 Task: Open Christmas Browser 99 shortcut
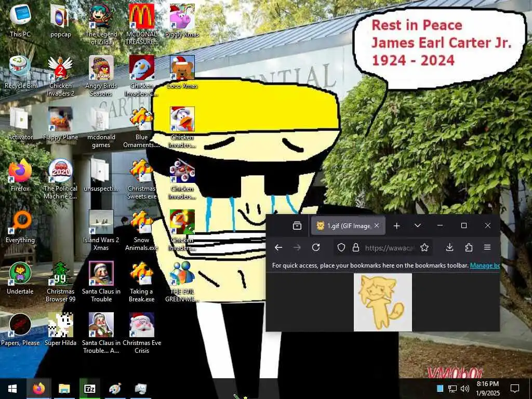pyautogui.click(x=60, y=282)
